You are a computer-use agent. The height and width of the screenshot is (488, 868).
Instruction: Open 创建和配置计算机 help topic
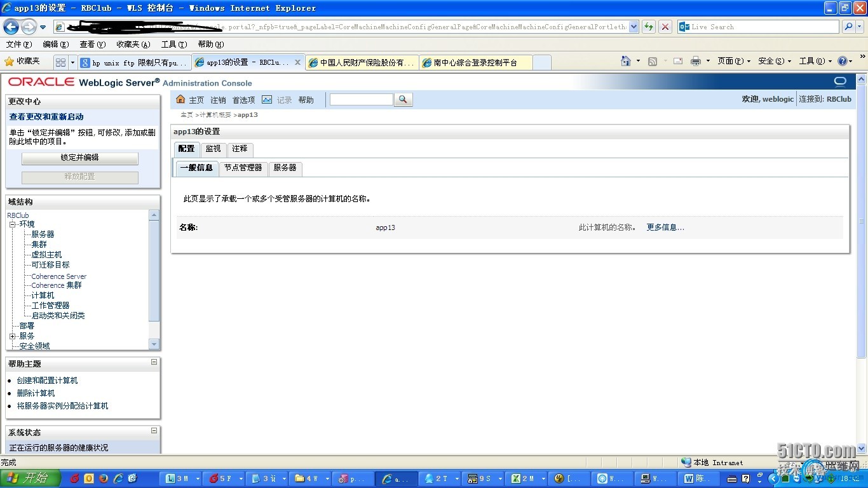(48, 381)
